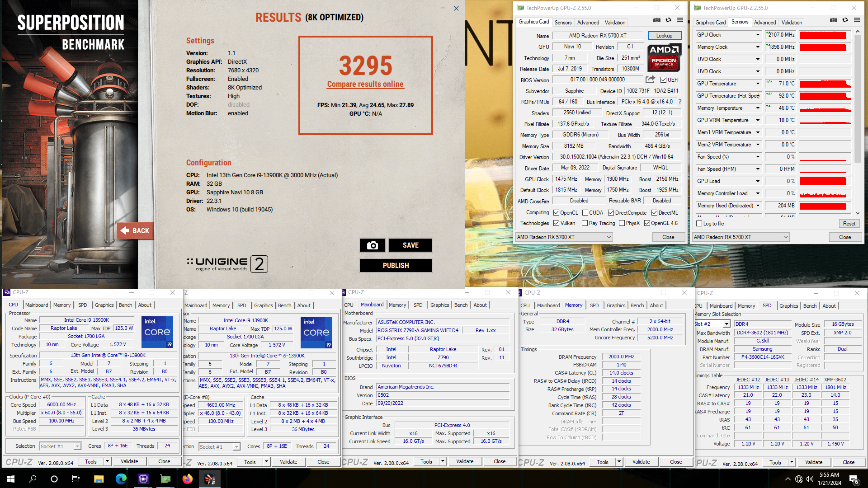Click the refresh icon in the GPU-Z Sensors window
Viewport: 868px width, 488px height.
coord(845,20)
